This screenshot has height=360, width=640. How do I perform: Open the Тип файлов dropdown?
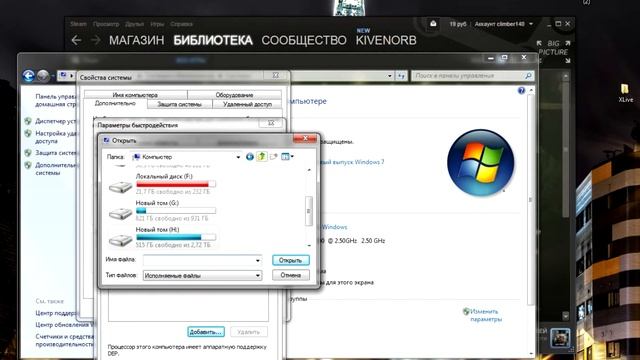tap(202, 276)
